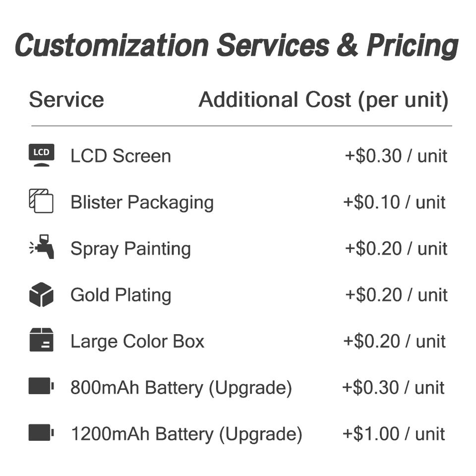Screen dimensions: 476x476
Task: Select the 1200mAh Battery (Upgrade) label
Action: coord(187,434)
